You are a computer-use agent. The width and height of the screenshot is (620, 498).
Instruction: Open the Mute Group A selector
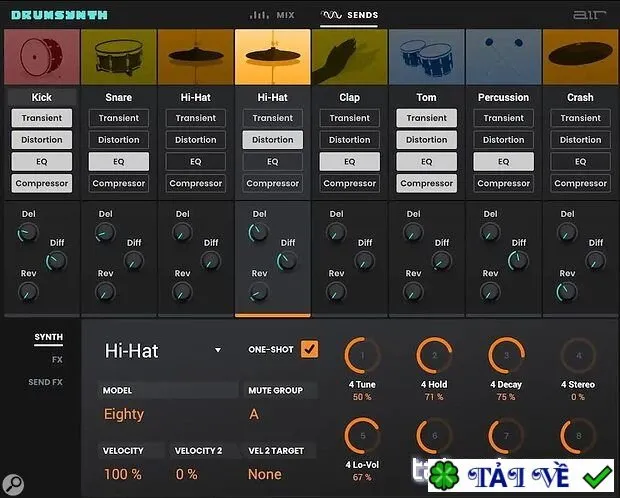point(254,414)
